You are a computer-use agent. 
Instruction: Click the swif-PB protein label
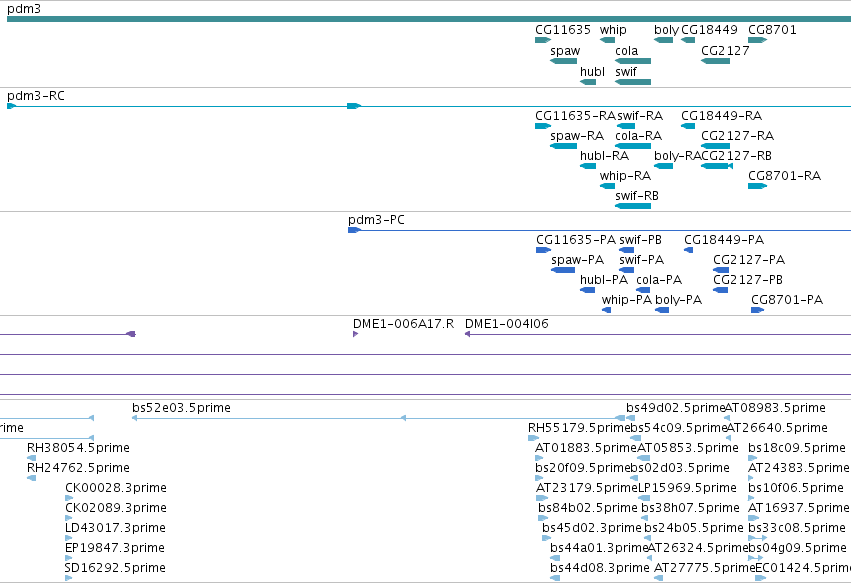tap(640, 240)
